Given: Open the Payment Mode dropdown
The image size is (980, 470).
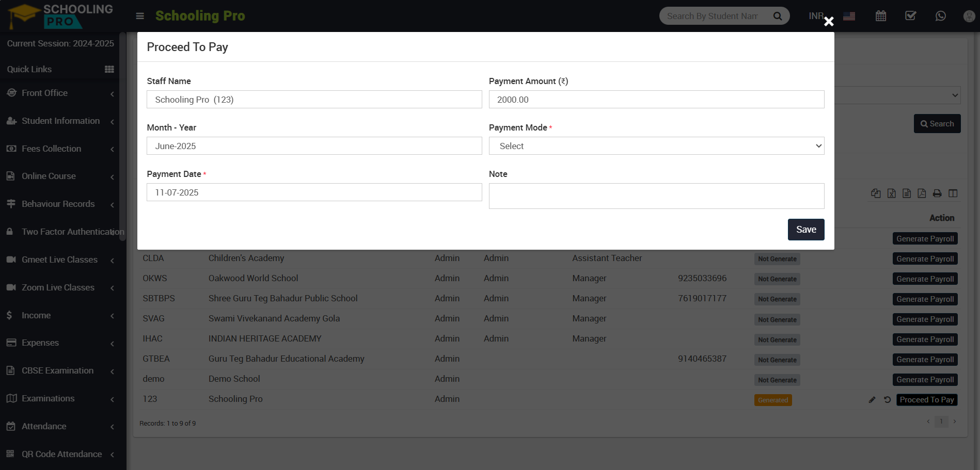Looking at the screenshot, I should pos(656,146).
